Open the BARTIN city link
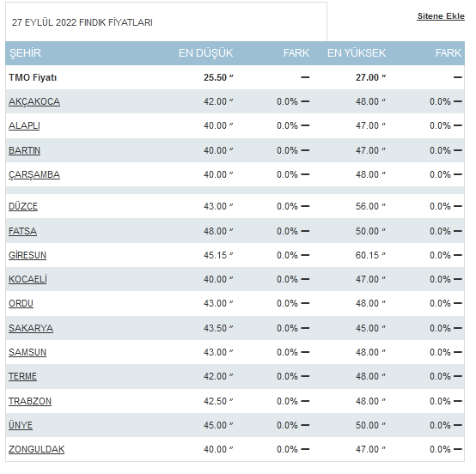Image resolution: width=476 pixels, height=474 pixels. click(24, 150)
